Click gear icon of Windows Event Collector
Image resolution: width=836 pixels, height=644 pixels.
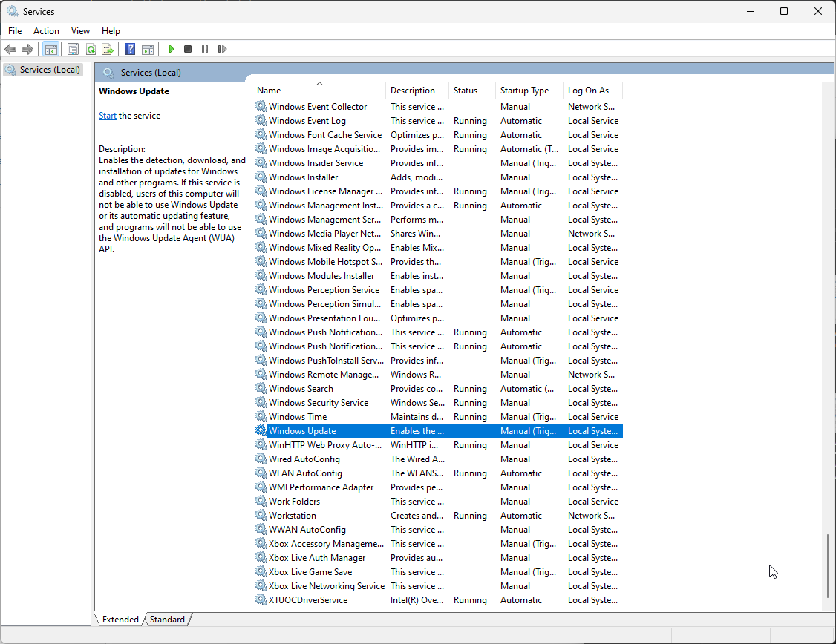point(261,106)
